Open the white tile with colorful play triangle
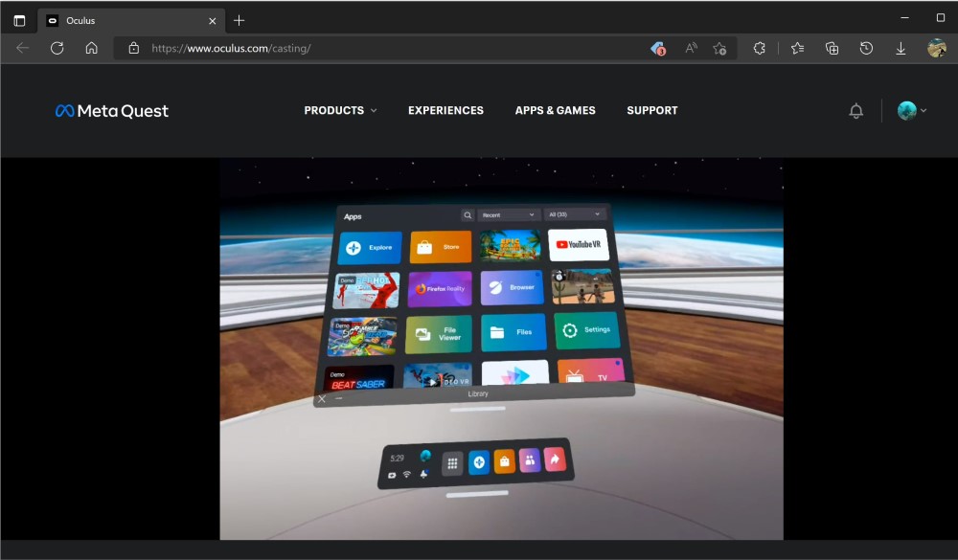This screenshot has width=958, height=560. [515, 372]
